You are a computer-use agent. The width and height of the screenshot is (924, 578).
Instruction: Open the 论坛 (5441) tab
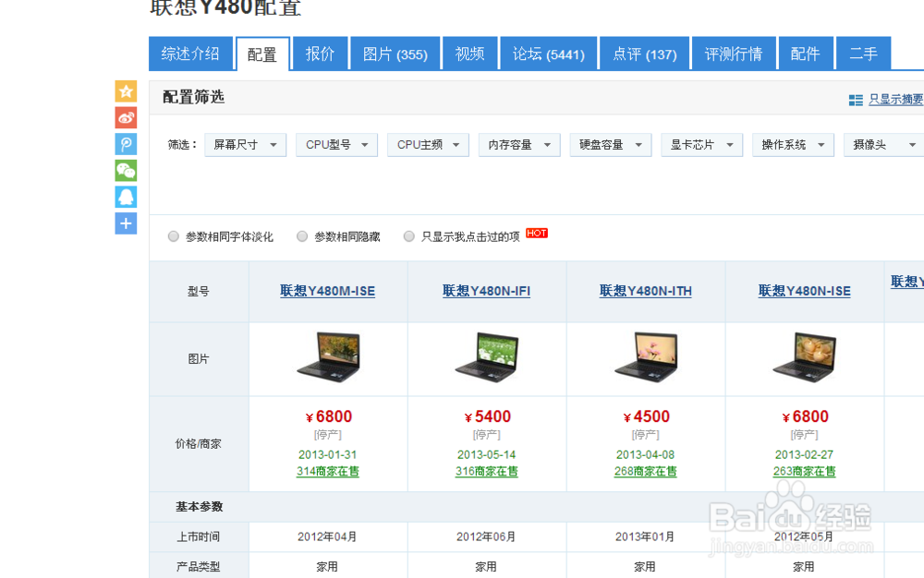tap(548, 54)
